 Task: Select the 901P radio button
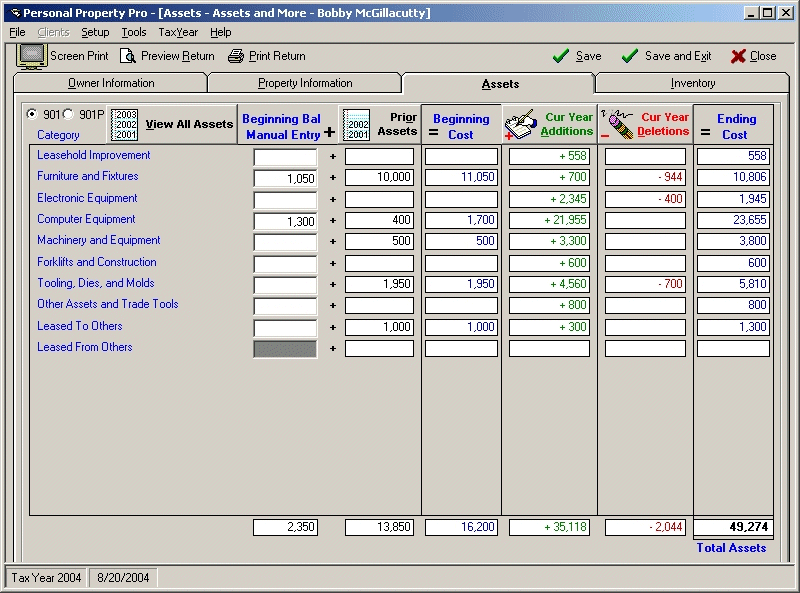pyautogui.click(x=68, y=114)
